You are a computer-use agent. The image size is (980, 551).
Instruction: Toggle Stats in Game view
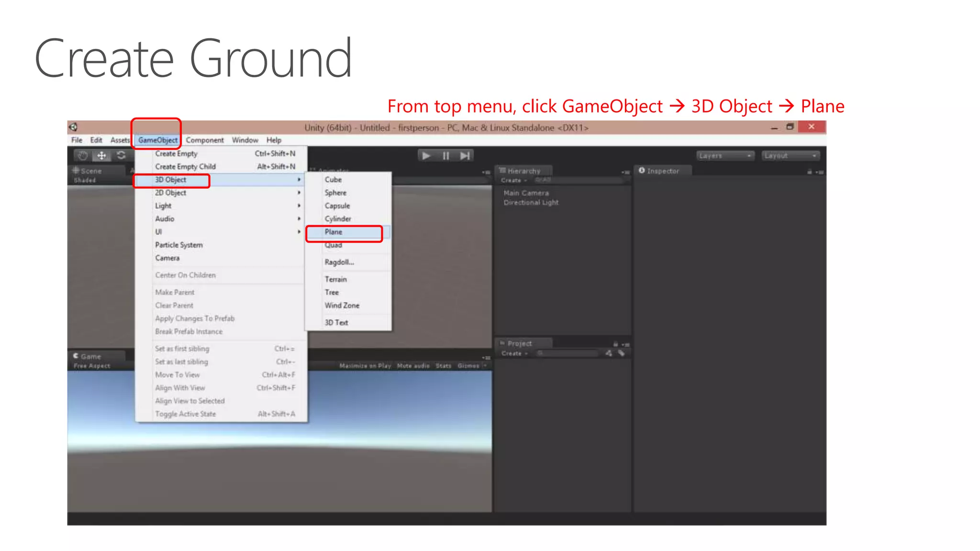(444, 366)
